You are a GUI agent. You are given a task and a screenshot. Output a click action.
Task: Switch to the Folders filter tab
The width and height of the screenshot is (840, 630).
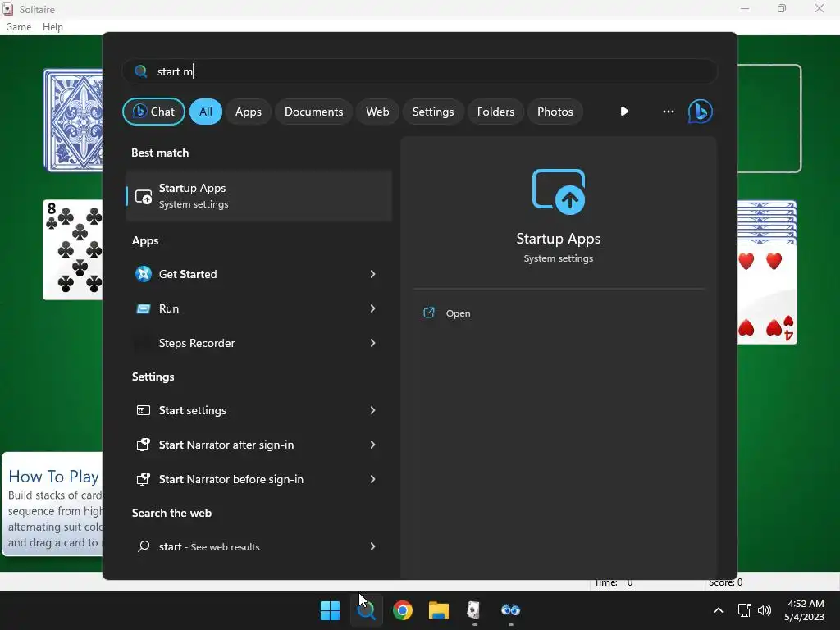(495, 112)
